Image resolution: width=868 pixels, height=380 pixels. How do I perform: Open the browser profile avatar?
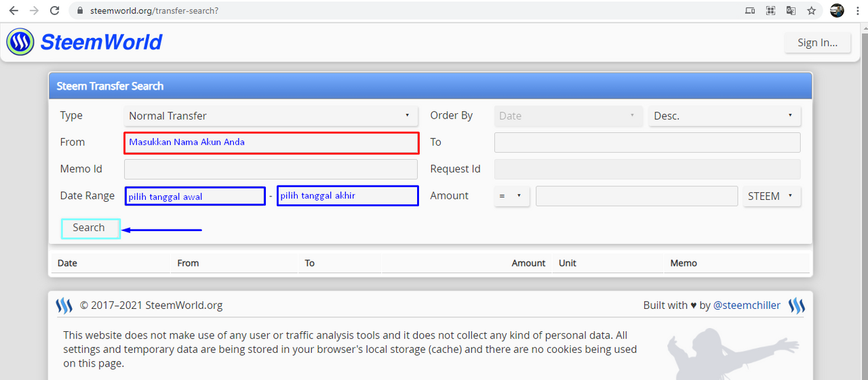point(837,11)
